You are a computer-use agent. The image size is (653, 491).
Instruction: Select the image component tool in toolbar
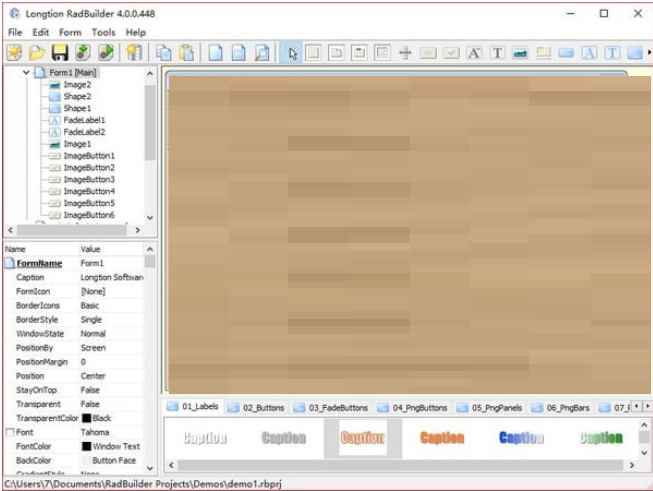520,53
